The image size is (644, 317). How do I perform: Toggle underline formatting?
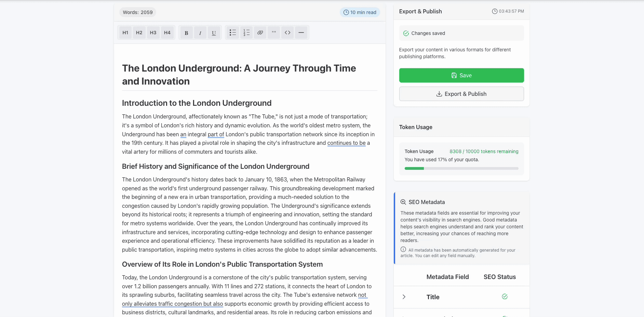click(214, 33)
